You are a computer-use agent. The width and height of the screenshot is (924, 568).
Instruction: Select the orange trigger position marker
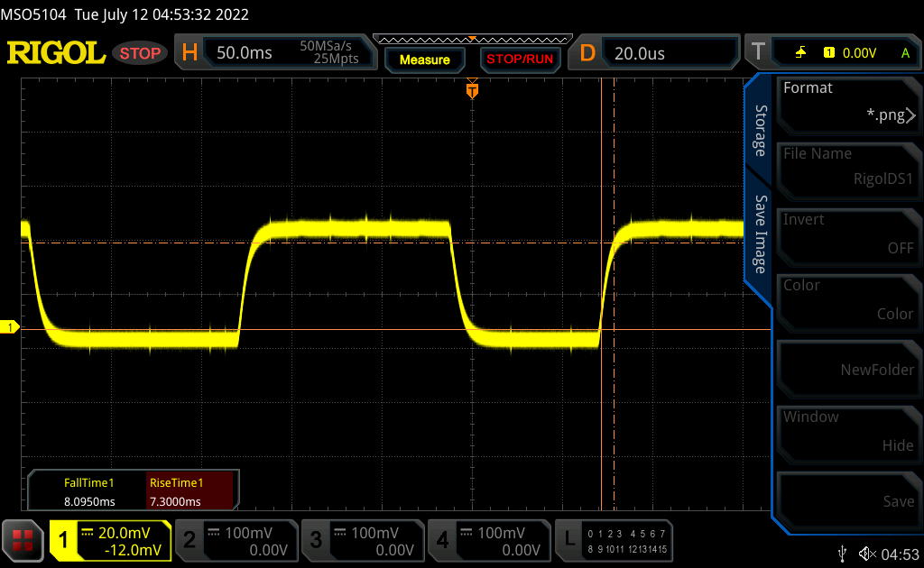click(471, 91)
